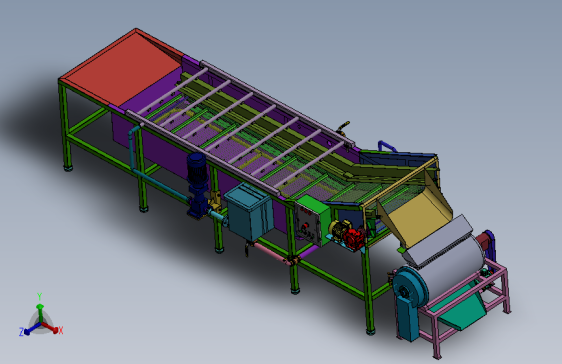Select the pink drain pipe below the tank
The image size is (562, 364).
pyautogui.click(x=271, y=252)
